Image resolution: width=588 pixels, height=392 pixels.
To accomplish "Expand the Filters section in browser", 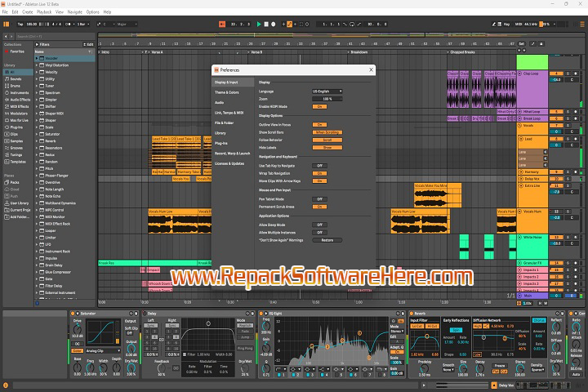I will [x=37, y=44].
